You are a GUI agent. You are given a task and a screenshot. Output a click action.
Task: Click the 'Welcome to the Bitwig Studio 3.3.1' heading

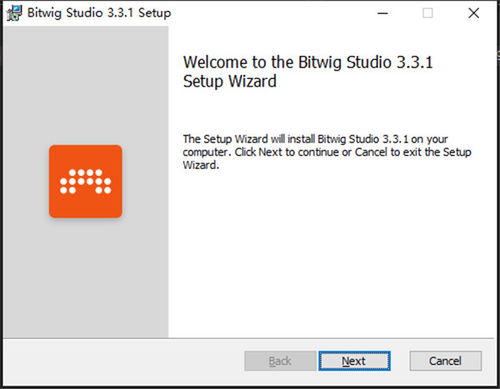(308, 62)
